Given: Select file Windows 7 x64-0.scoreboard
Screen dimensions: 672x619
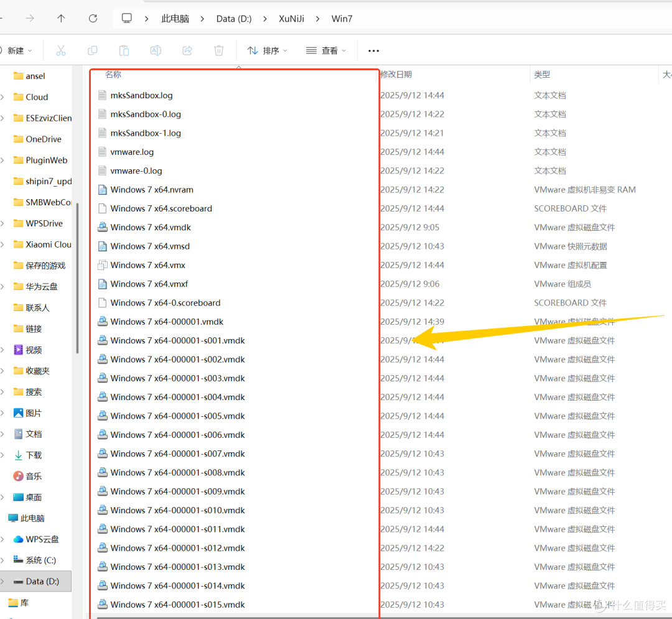Looking at the screenshot, I should [166, 302].
